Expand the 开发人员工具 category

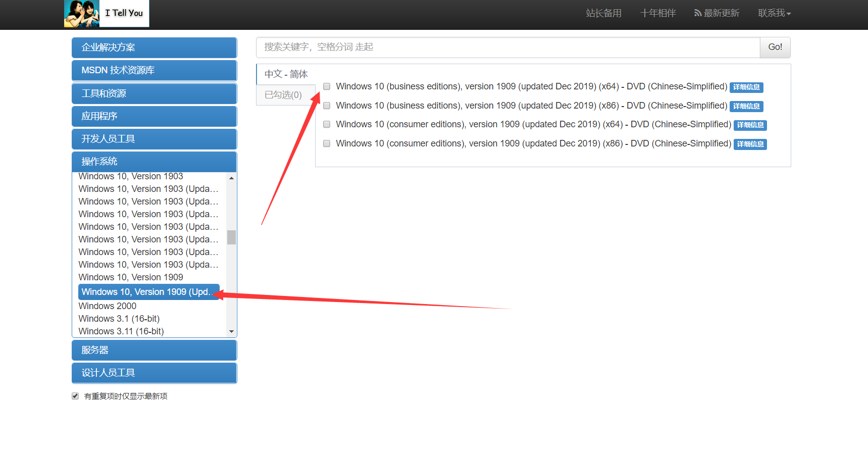[x=154, y=139]
